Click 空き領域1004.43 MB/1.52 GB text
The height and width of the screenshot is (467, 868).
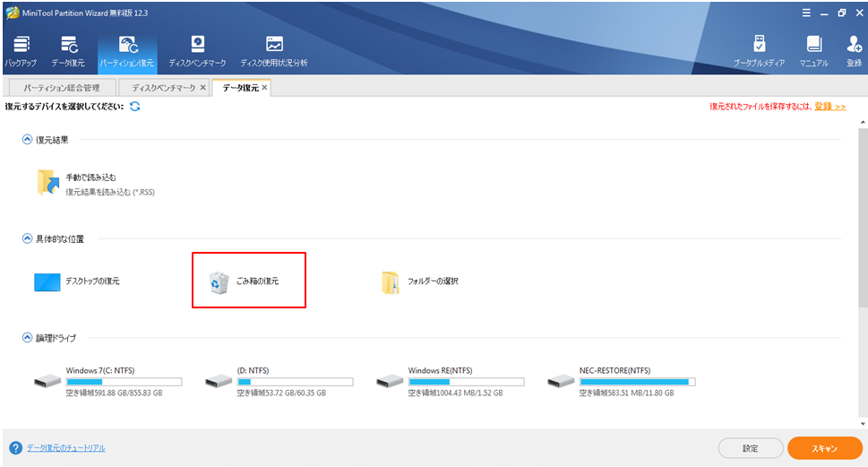[455, 393]
